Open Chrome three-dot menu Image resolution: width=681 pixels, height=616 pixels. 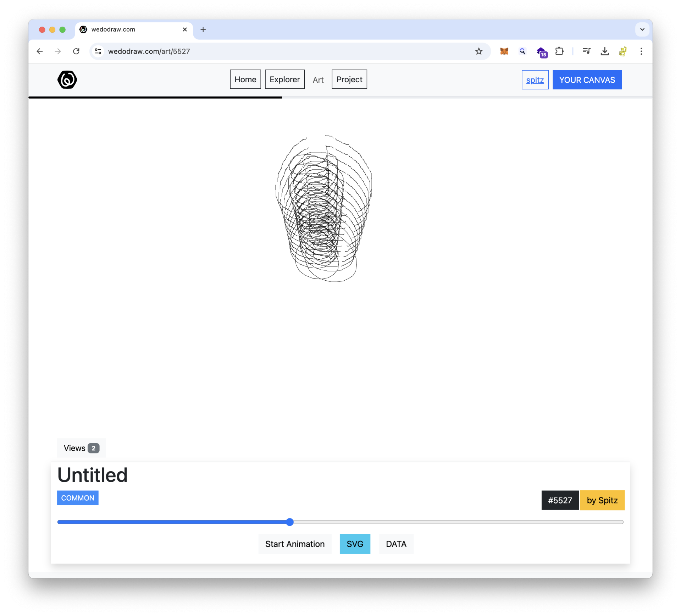point(641,51)
